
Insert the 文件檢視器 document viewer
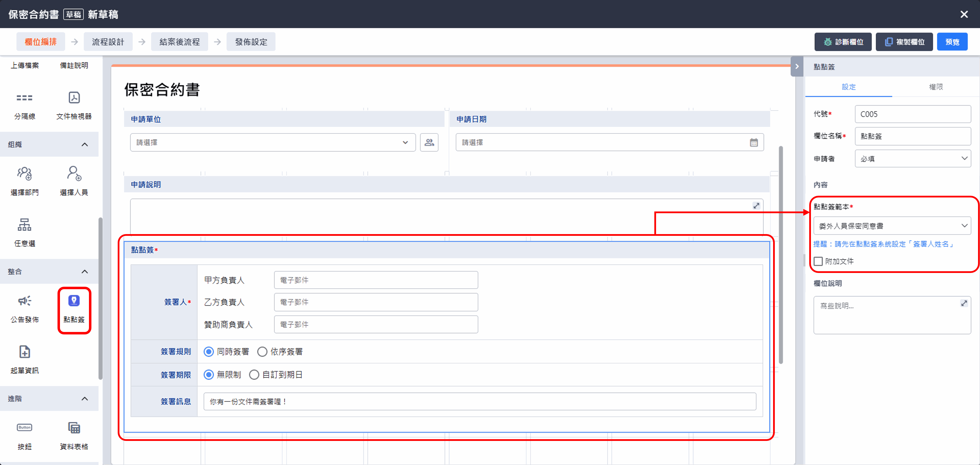point(74,98)
